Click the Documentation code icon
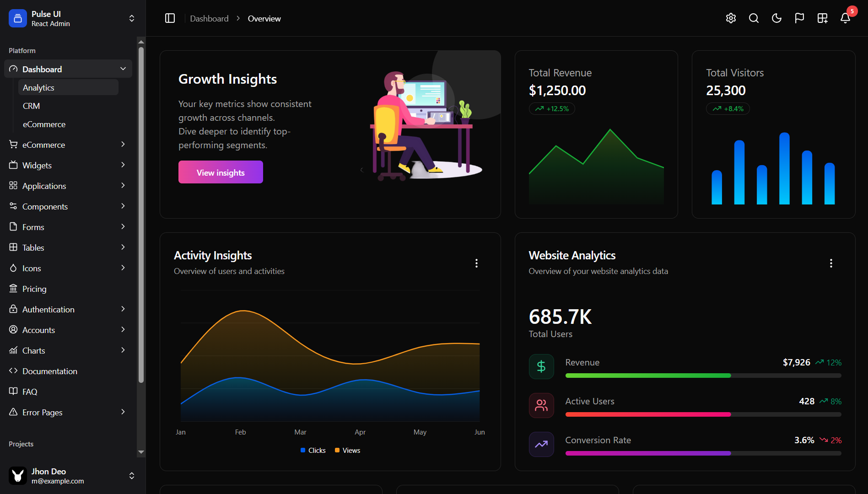 (x=13, y=370)
